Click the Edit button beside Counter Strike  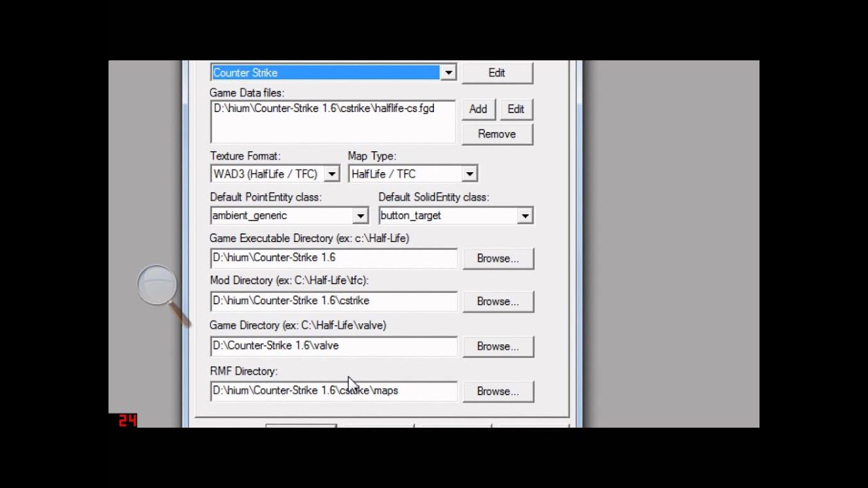click(497, 73)
